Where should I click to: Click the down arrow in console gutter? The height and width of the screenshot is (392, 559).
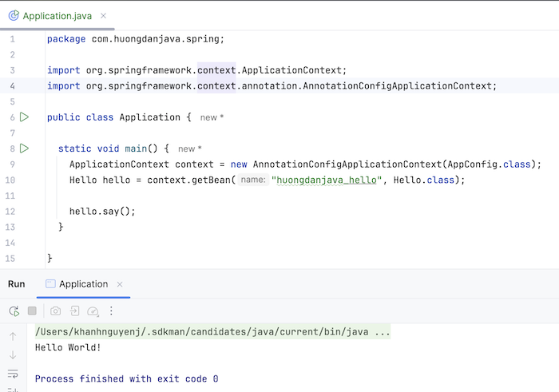[13, 354]
